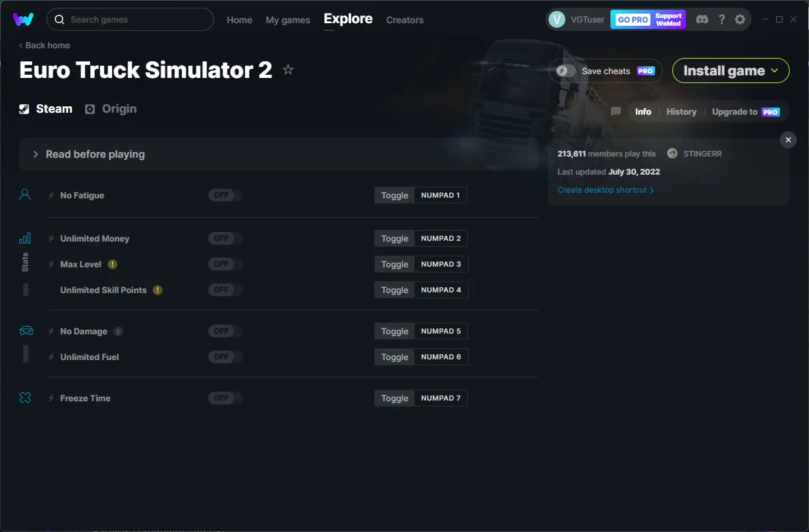Click Back home link

click(44, 45)
